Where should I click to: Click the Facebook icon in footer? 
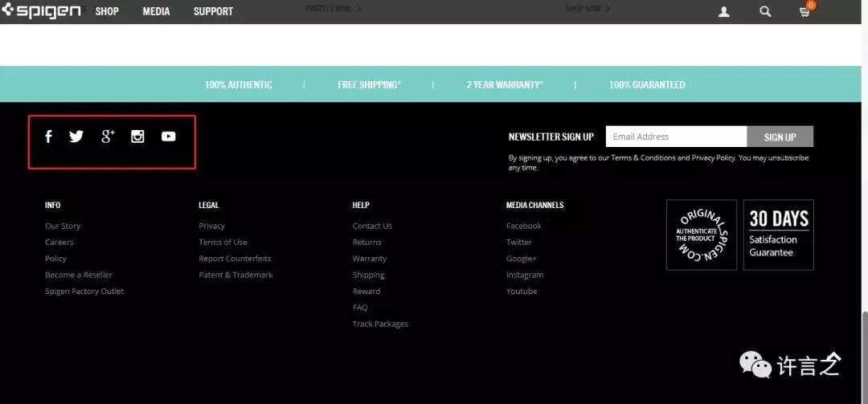click(48, 137)
